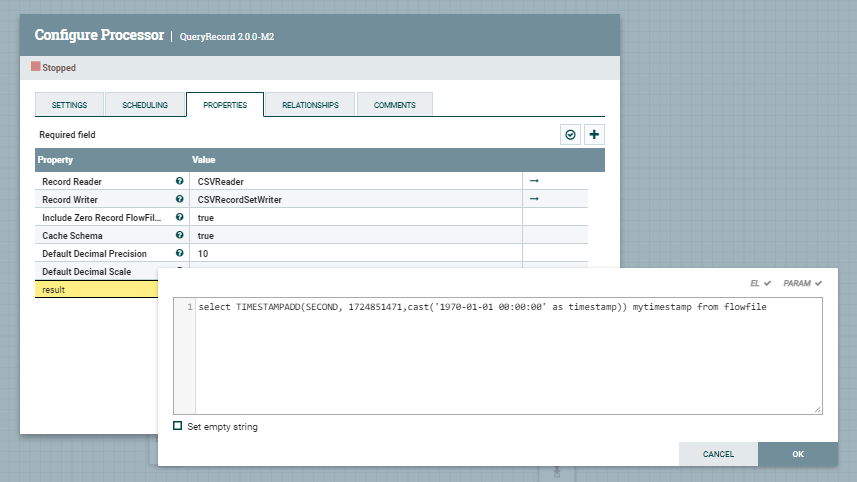Click inside the SQL query editor

(508, 356)
